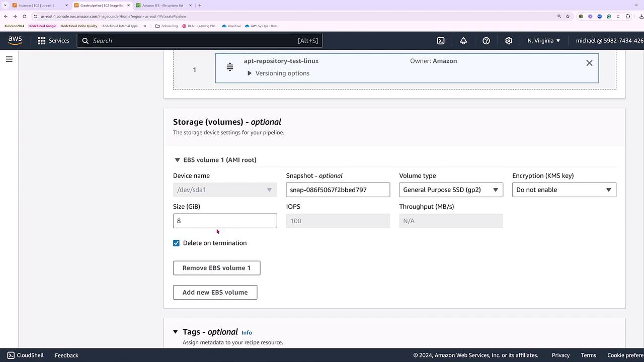Open the tab search dropdown arrow
The image size is (644, 362).
(5, 6)
